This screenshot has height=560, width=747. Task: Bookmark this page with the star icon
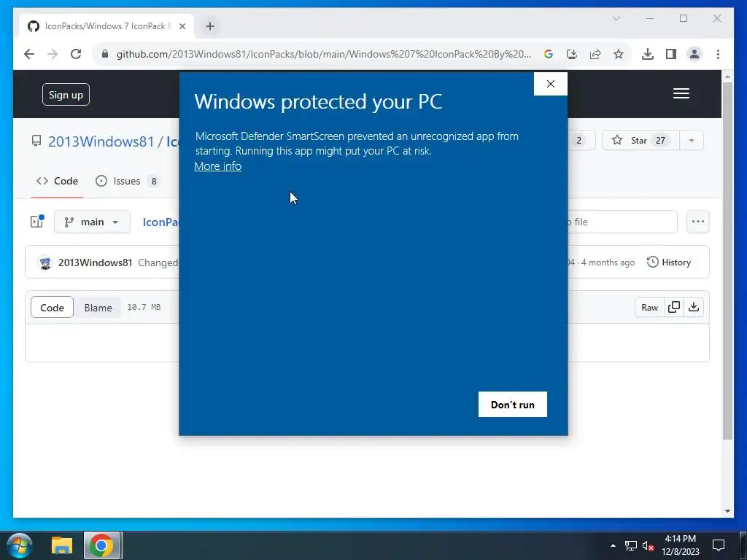tap(619, 54)
